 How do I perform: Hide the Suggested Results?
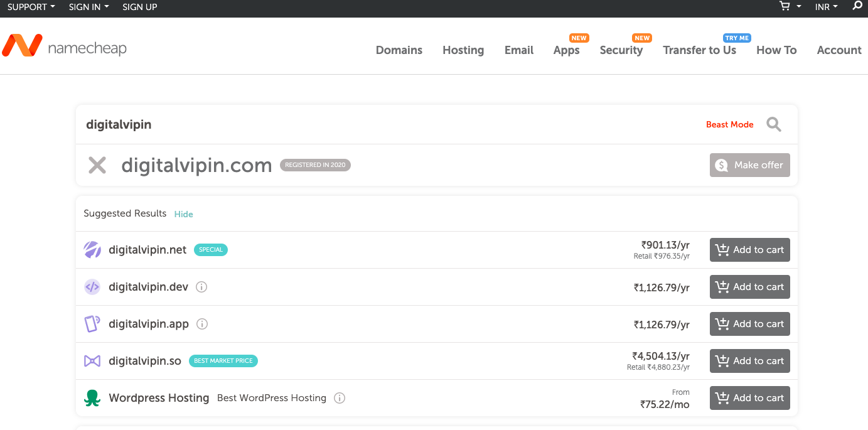click(184, 214)
